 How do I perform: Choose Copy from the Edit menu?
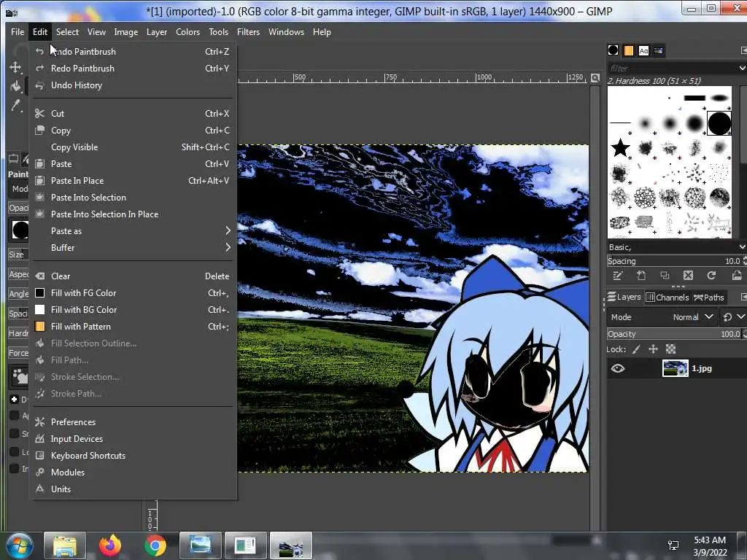(x=133, y=131)
